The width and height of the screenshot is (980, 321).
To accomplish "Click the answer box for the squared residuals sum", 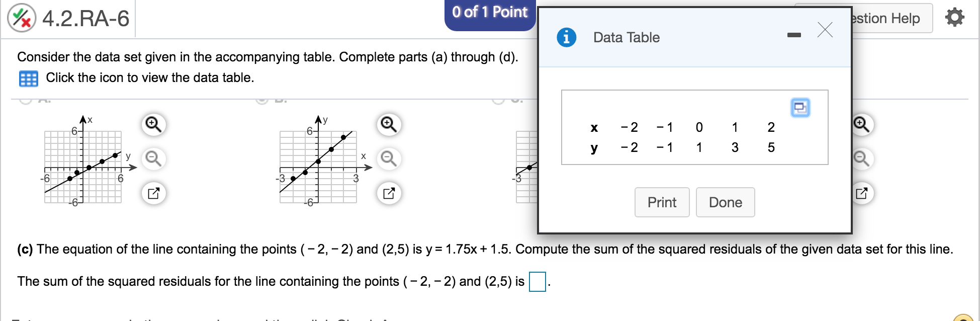I will pyautogui.click(x=537, y=281).
